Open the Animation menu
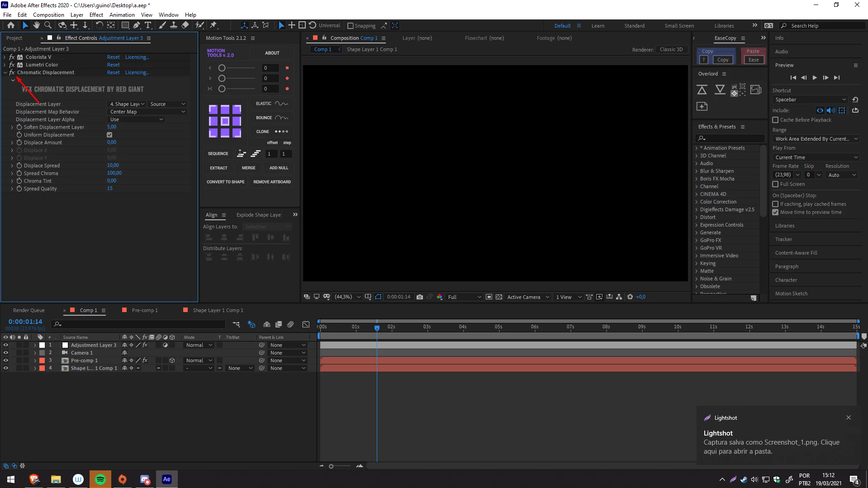This screenshot has width=868, height=488. point(122,15)
